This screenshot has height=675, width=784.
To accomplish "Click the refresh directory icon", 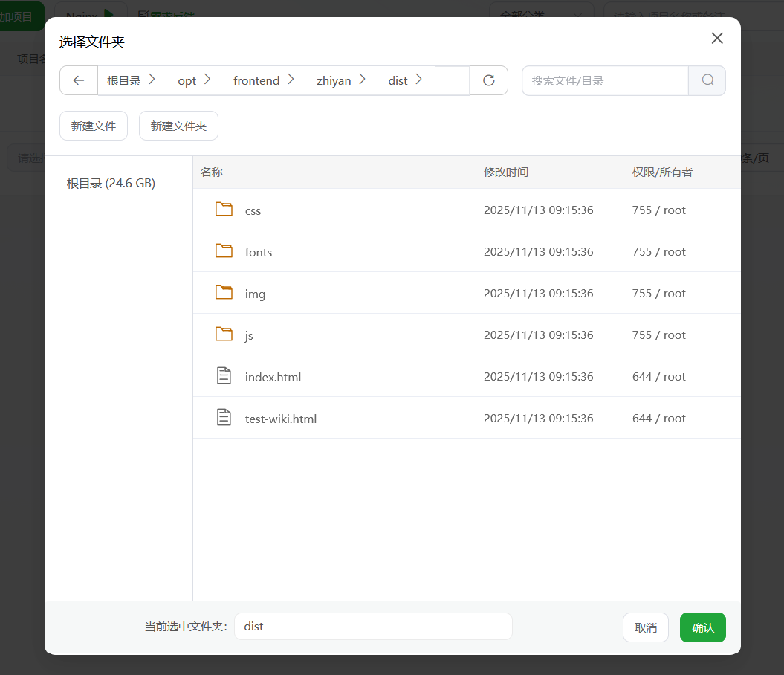I will pos(489,80).
